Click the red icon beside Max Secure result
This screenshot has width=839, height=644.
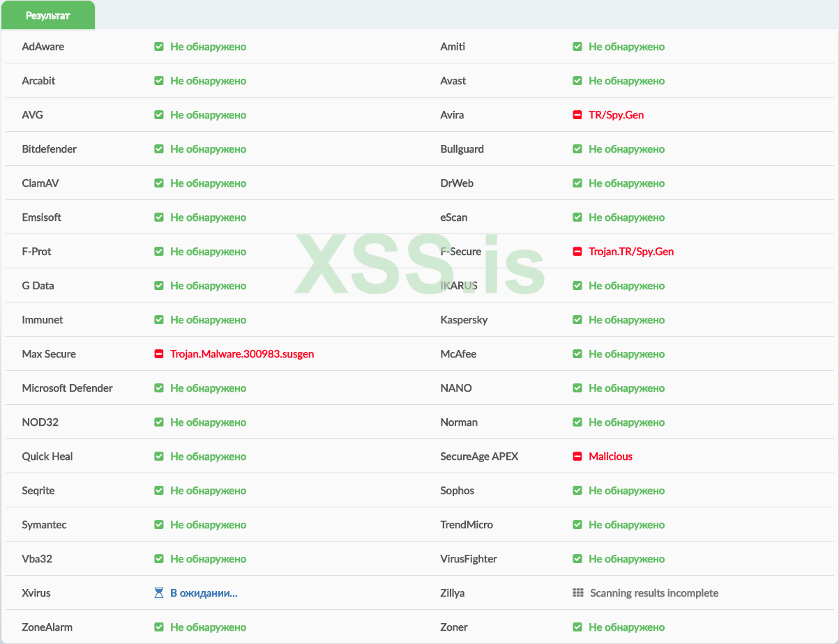[x=158, y=354]
